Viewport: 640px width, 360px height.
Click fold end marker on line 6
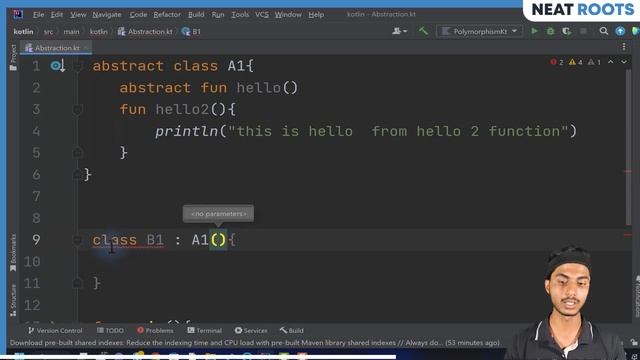tap(78, 175)
